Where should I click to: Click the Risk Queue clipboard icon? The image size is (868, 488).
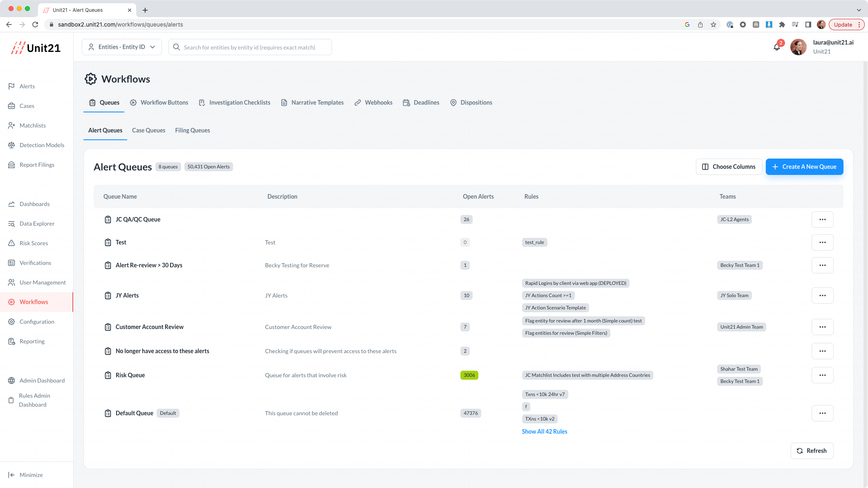coord(108,375)
